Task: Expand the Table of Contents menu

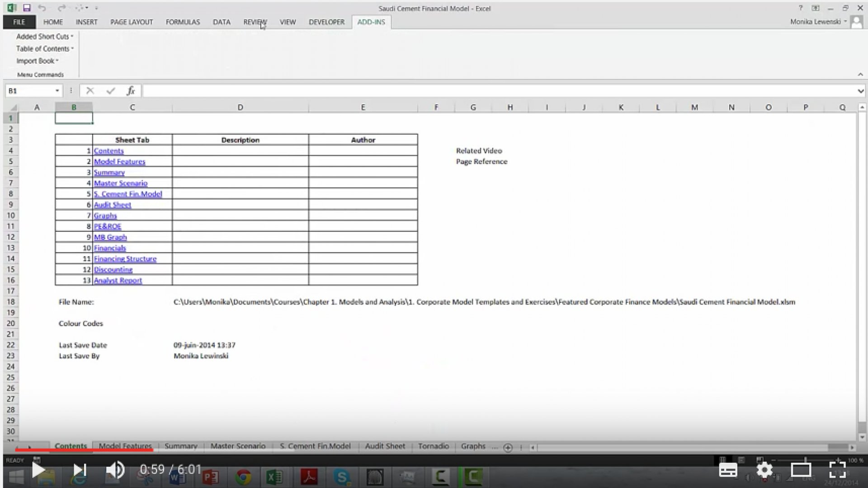Action: coord(45,49)
